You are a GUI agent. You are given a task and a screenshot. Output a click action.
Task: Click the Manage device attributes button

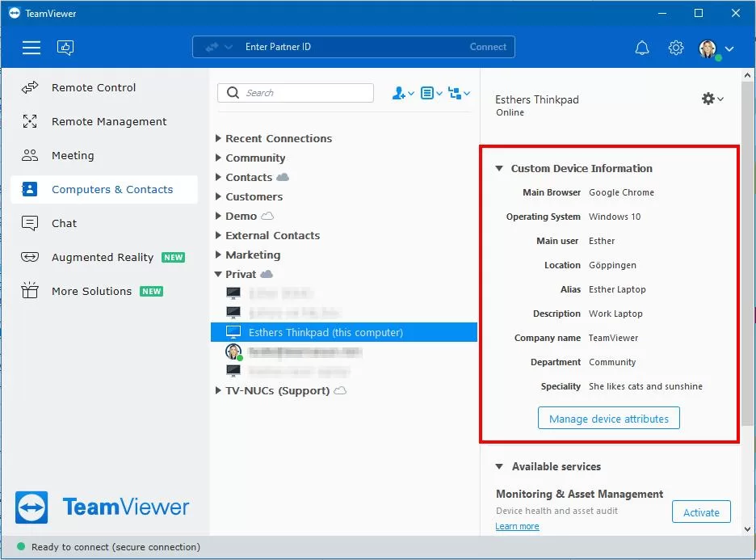609,419
